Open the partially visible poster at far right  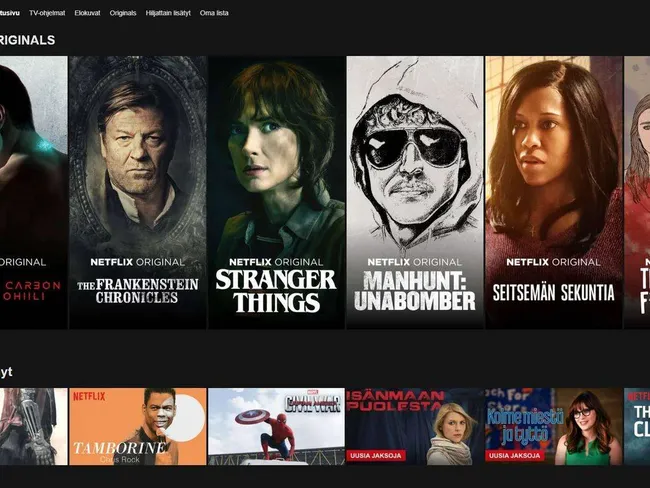637,192
